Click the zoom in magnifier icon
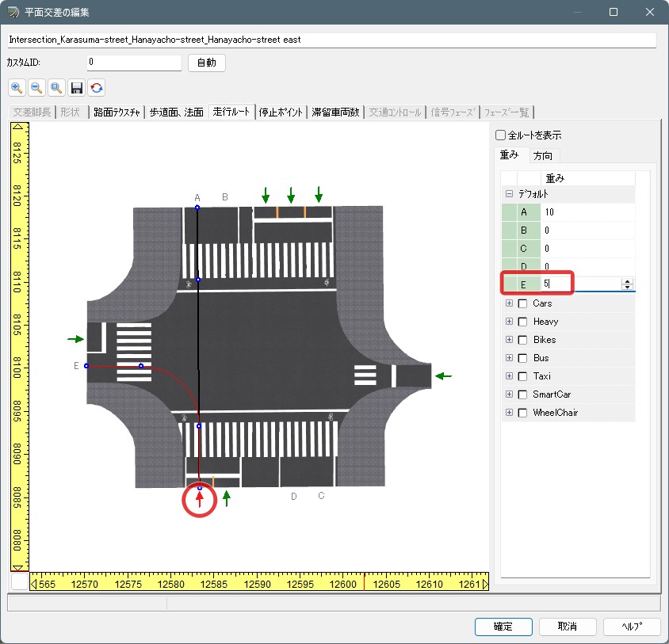The height and width of the screenshot is (644, 669). 17,87
